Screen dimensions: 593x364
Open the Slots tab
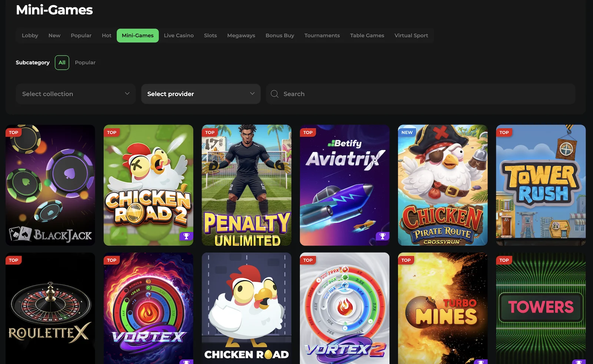coord(211,36)
